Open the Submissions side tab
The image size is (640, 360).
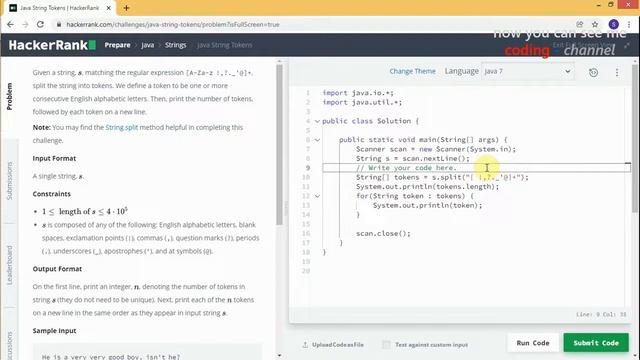9,180
